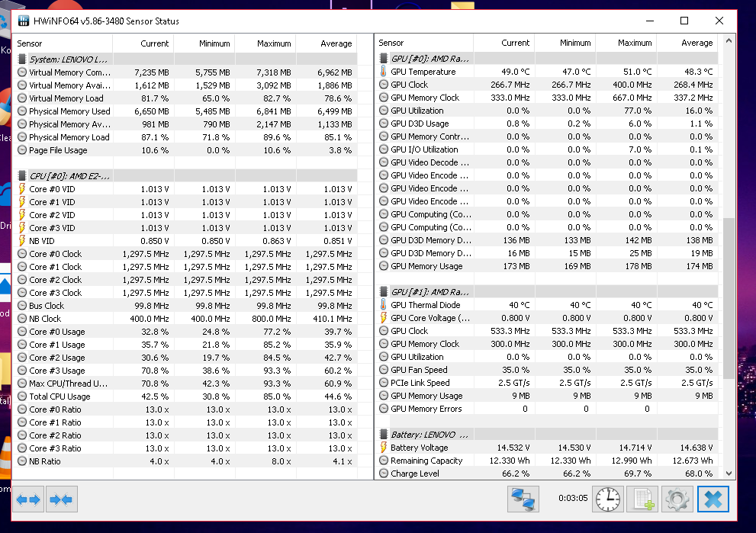
Task: Click the GPU [#0] AMD chip icon
Action: 383,58
